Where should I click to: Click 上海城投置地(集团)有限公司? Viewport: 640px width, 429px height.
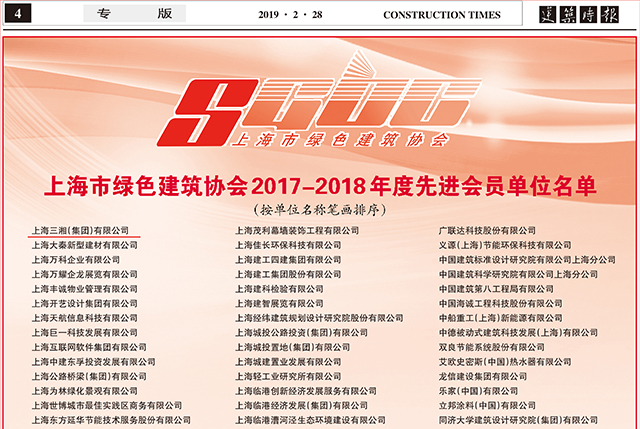click(293, 347)
